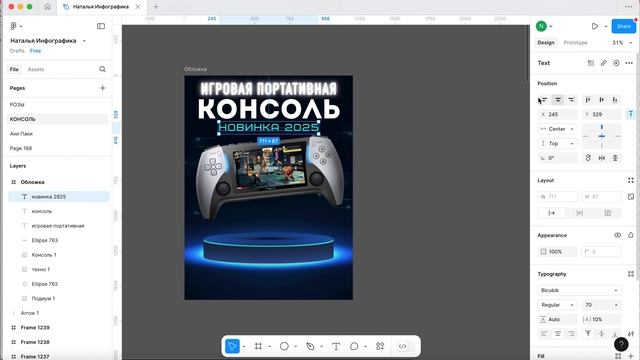Open user avatar account menu

[x=541, y=26]
